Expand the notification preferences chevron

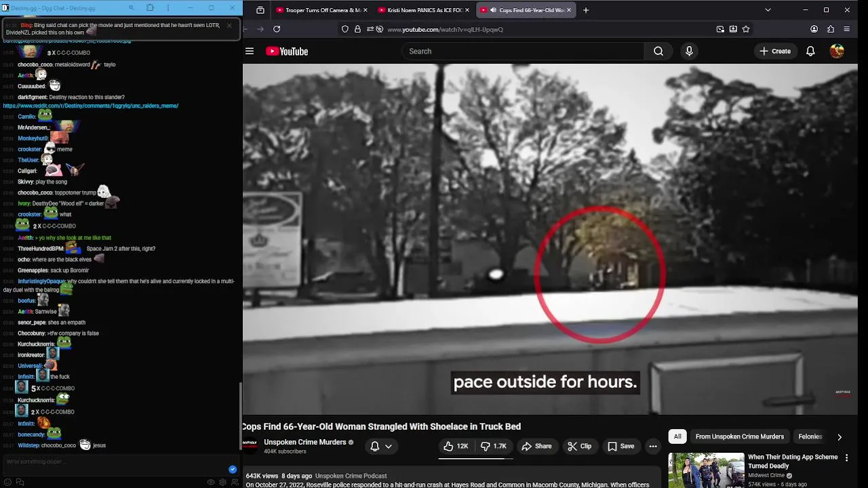(x=389, y=446)
